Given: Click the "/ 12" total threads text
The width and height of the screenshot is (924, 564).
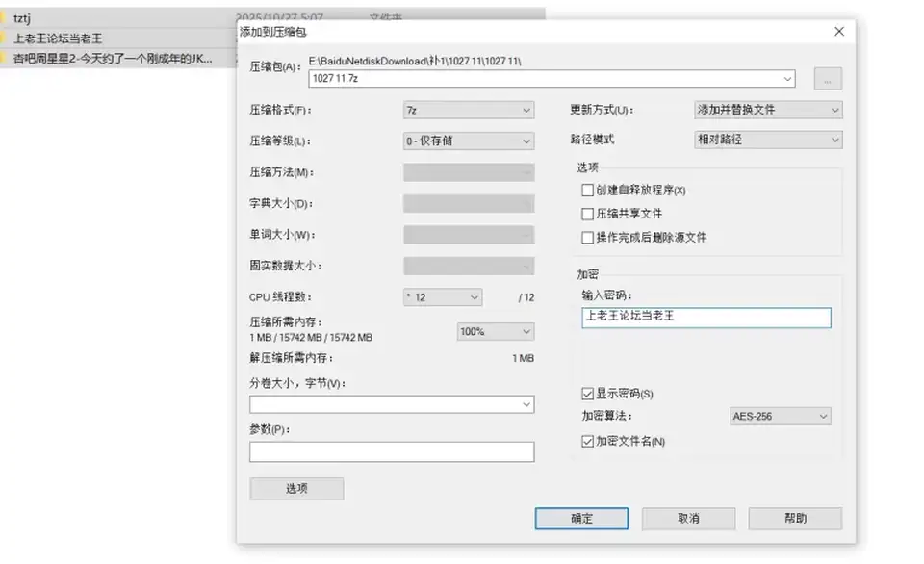Looking at the screenshot, I should tap(526, 297).
